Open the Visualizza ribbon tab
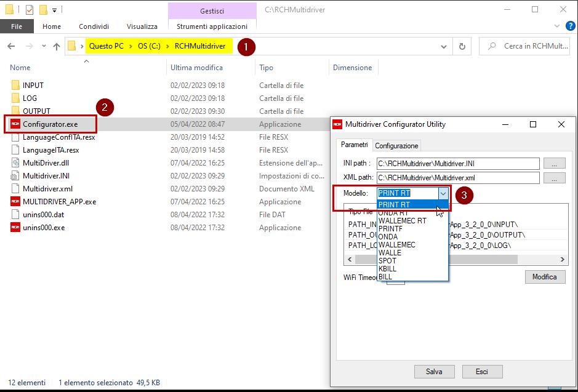Viewport: 578px width, 392px height. [x=142, y=26]
